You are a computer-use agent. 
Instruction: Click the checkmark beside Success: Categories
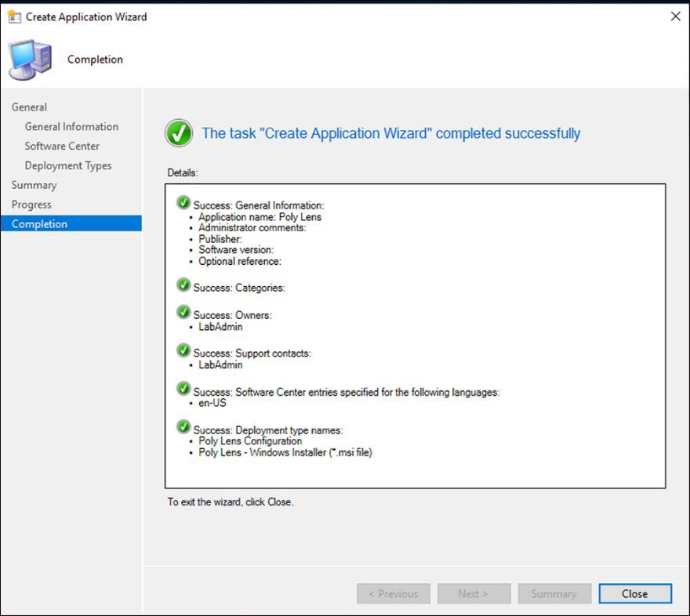click(183, 285)
